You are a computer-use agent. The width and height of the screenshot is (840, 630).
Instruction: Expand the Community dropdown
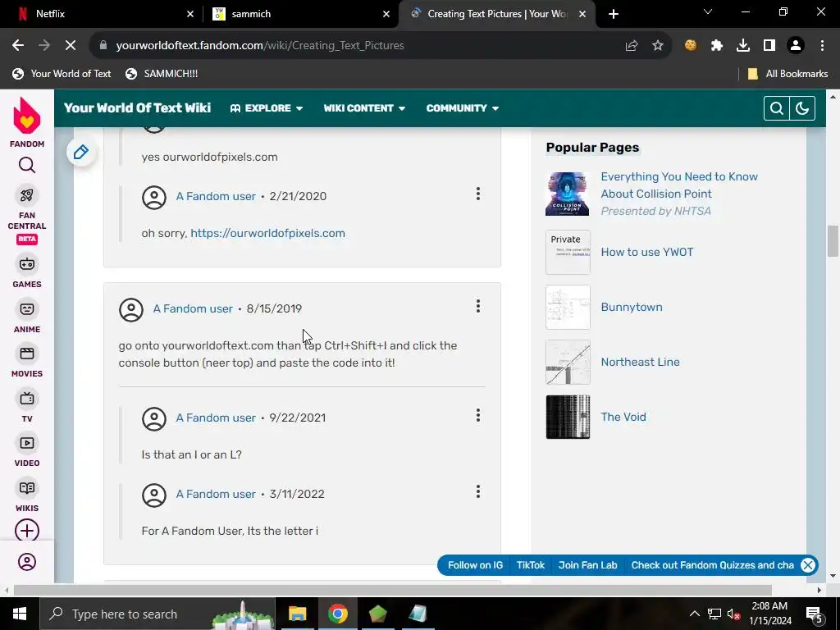pyautogui.click(x=463, y=108)
